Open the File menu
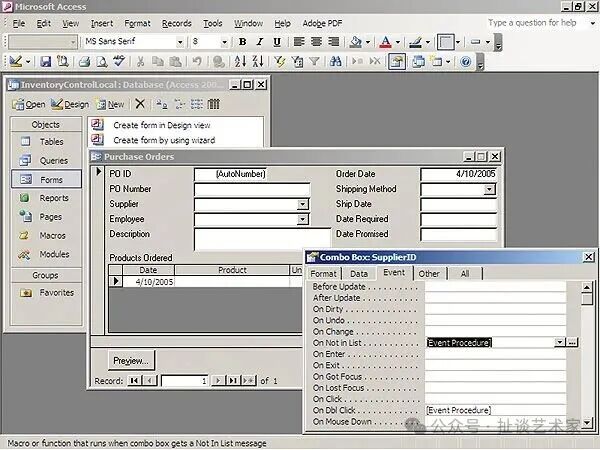This screenshot has height=450, width=600. 18,23
